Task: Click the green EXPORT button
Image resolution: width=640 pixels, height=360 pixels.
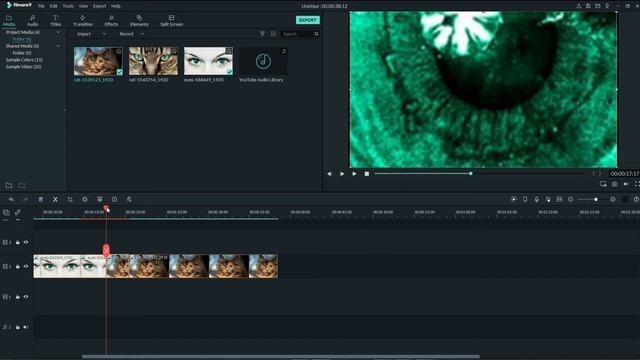Action: 308,20
